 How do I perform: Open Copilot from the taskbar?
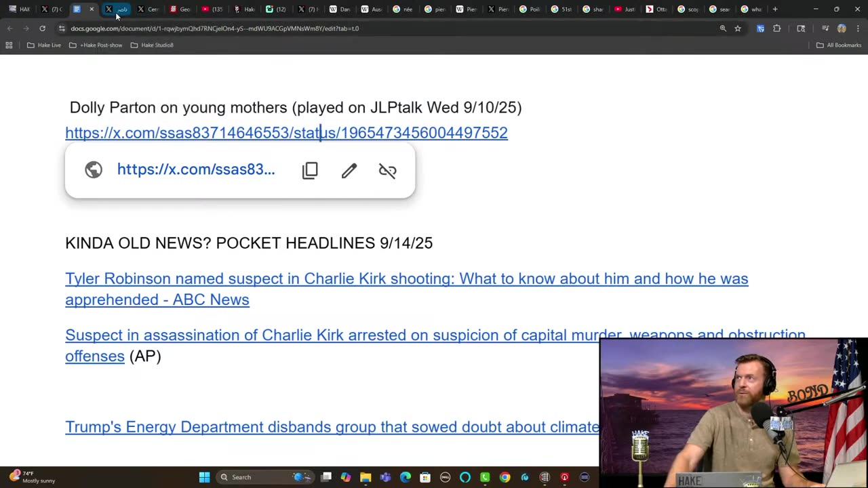[346, 477]
